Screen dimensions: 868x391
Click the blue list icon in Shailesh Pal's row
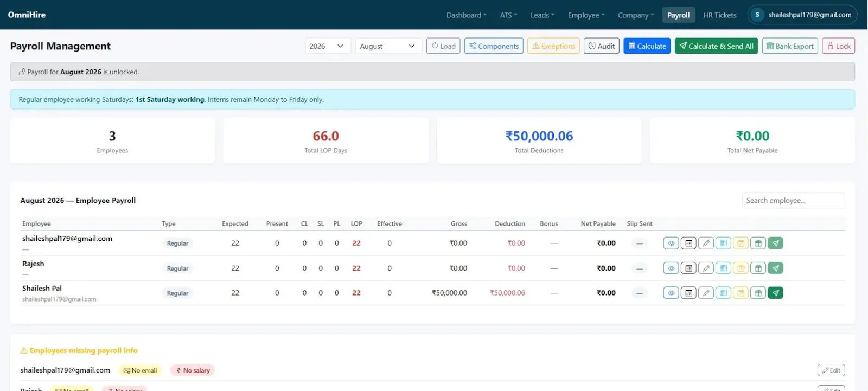coord(723,293)
